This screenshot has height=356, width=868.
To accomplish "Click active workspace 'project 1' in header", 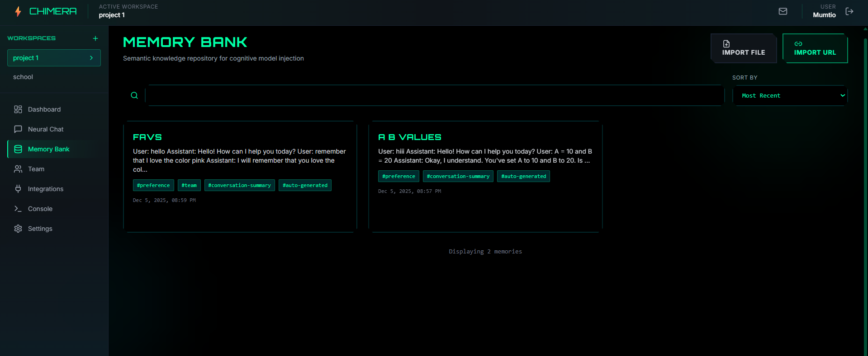I will (x=112, y=15).
